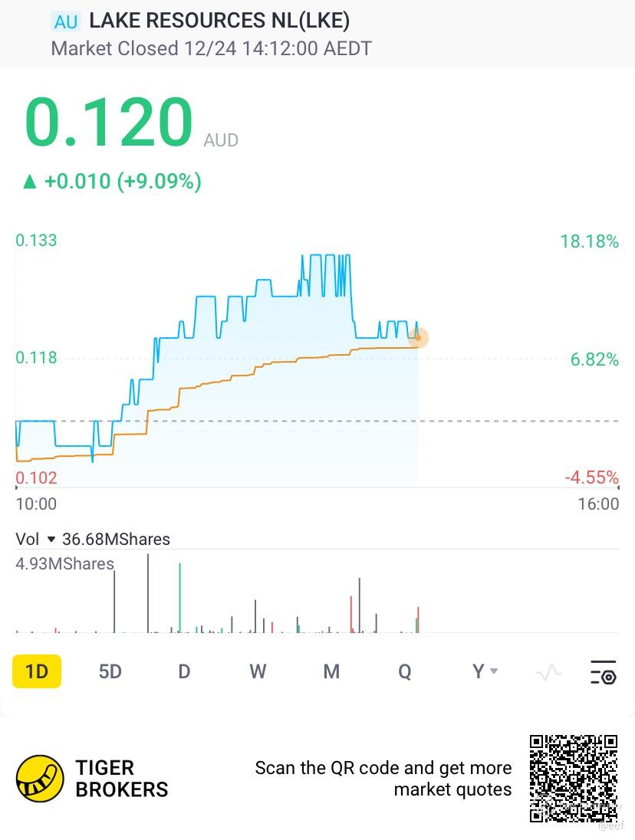Tap the greyed-out indicator pulse icon
This screenshot has width=635, height=840.
pyautogui.click(x=549, y=673)
